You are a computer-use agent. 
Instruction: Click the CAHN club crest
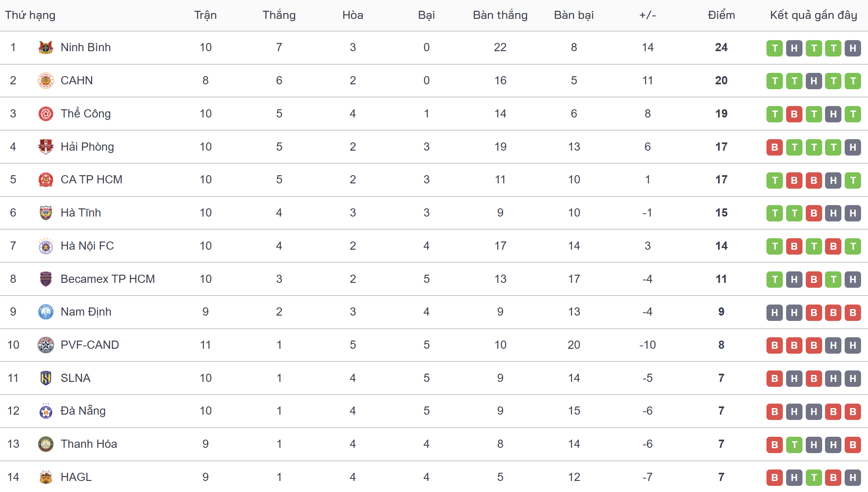(x=45, y=81)
